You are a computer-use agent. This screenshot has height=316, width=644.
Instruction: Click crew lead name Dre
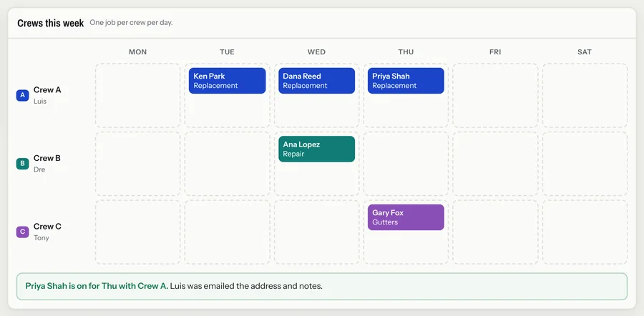(x=39, y=169)
